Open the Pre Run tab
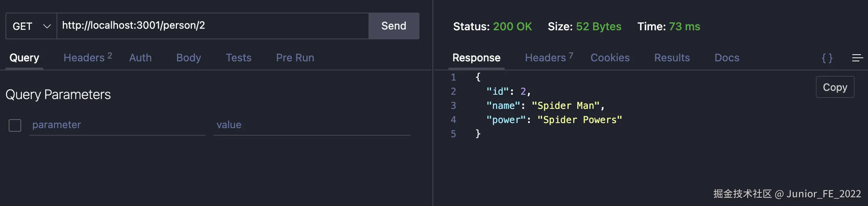 (295, 58)
